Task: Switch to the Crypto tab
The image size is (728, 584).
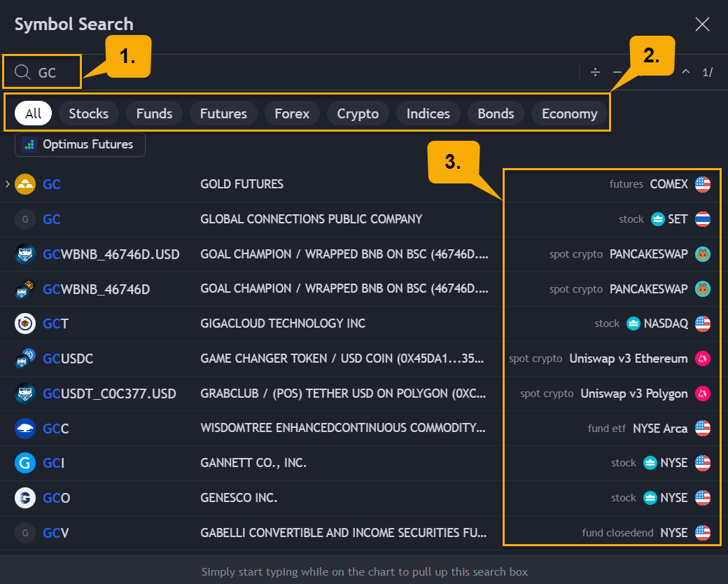Action: (x=357, y=113)
